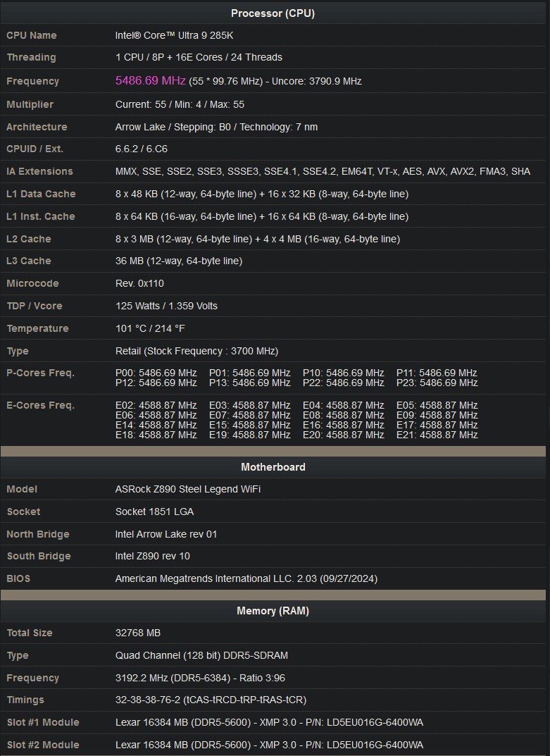Click the P12 core frequency entry

coord(156,383)
